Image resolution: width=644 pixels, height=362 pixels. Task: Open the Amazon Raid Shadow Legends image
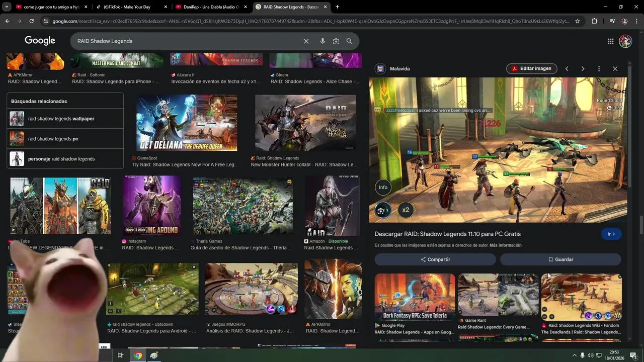tap(332, 205)
